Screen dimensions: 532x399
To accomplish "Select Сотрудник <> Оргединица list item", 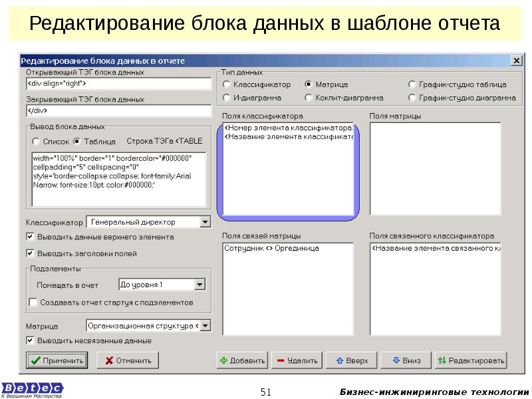I will pos(272,248).
